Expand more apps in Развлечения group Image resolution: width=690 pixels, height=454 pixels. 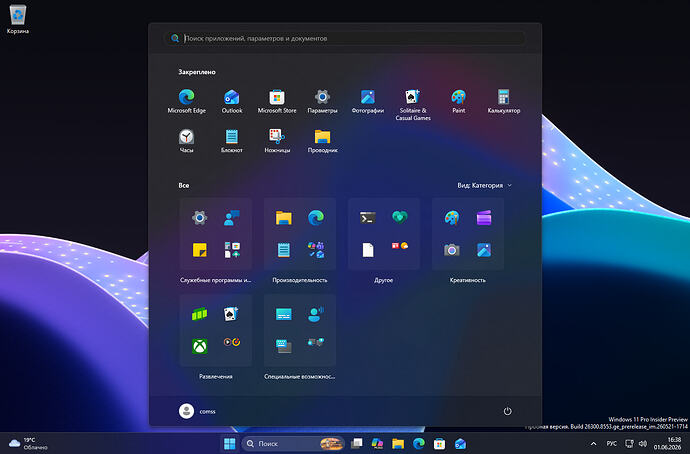click(x=232, y=342)
